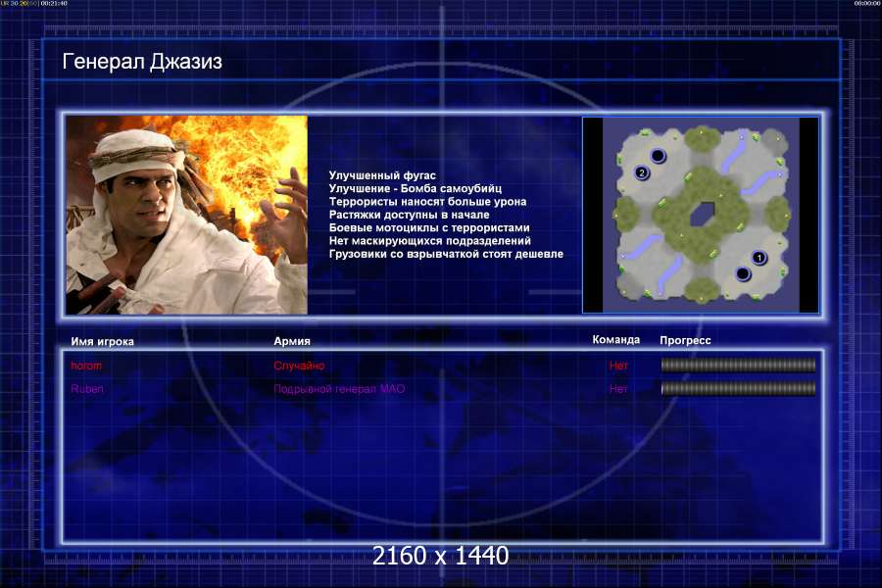This screenshot has height=588, width=882.
Task: Click horom's loading progress bar
Action: click(738, 366)
